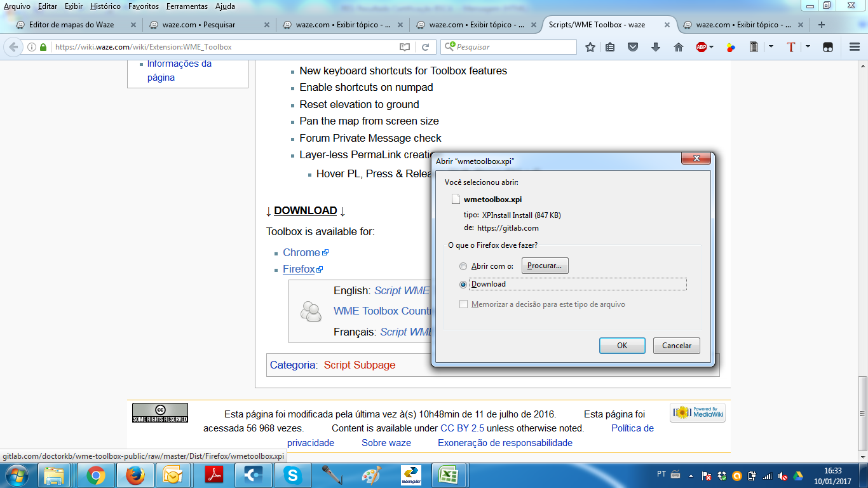Open a new tab with the plus button

822,25
